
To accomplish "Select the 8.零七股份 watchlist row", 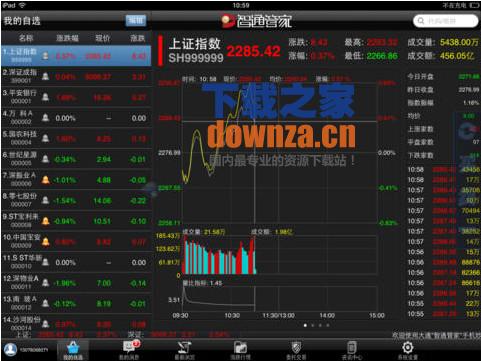I will click(76, 200).
